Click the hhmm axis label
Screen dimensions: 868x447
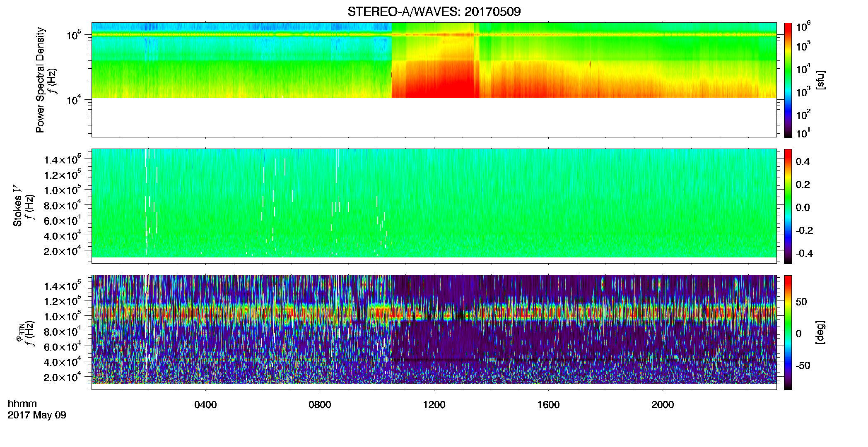click(22, 404)
